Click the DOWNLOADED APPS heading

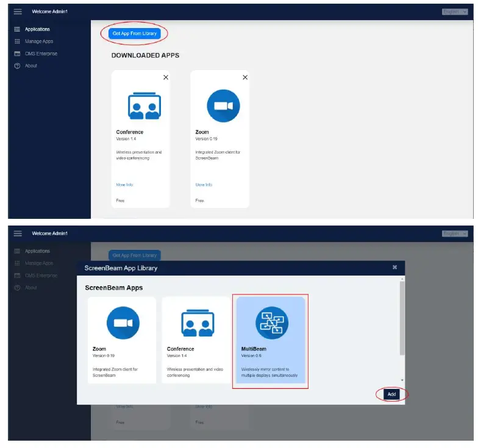[x=145, y=55]
